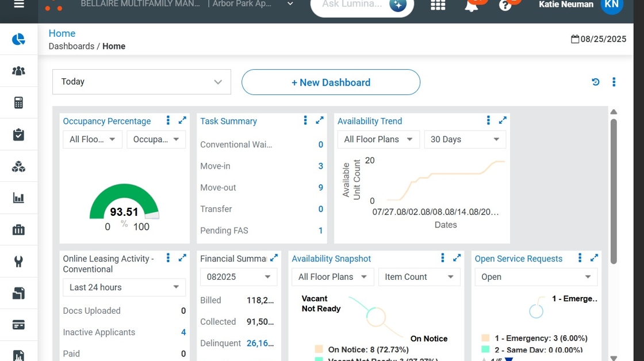Open the calculator sidebar icon
Image resolution: width=644 pixels, height=361 pixels.
(18, 103)
